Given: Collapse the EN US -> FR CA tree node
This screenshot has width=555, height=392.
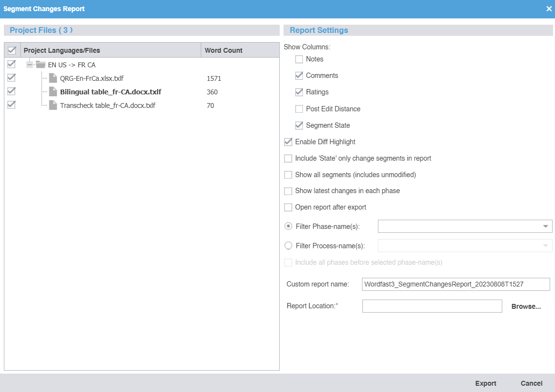Looking at the screenshot, I should [29, 64].
